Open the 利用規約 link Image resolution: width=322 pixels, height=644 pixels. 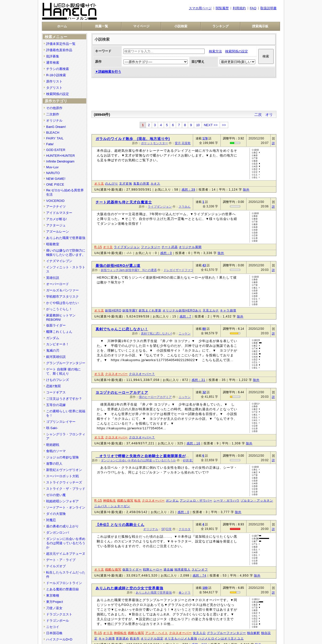click(x=239, y=8)
